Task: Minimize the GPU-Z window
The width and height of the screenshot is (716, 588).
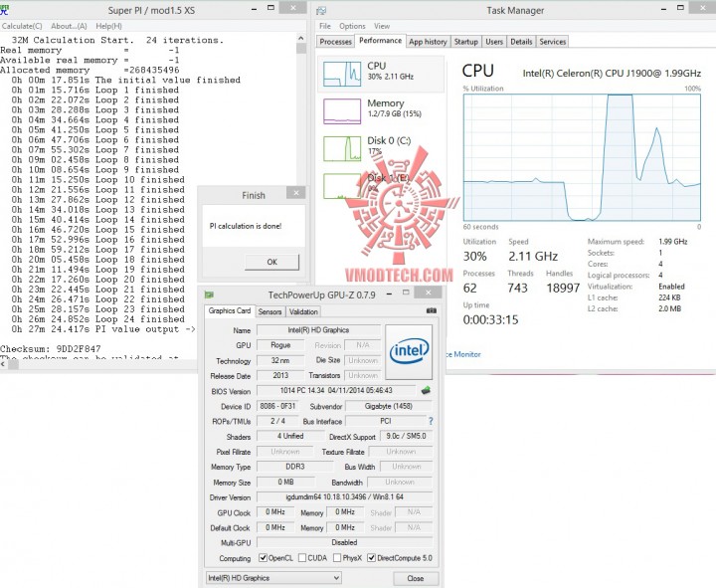Action: 389,294
